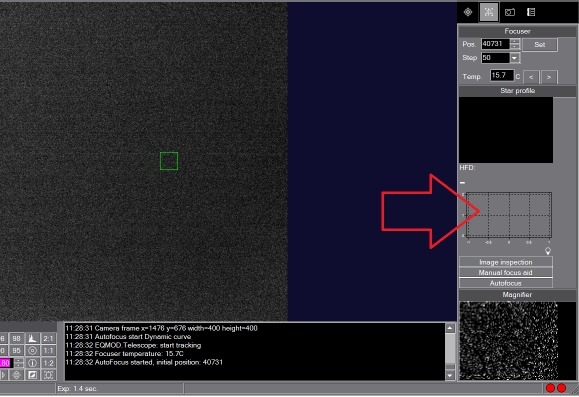This screenshot has height=397, width=579.
Task: Set zoom to 1:1
Action: [x=48, y=350]
